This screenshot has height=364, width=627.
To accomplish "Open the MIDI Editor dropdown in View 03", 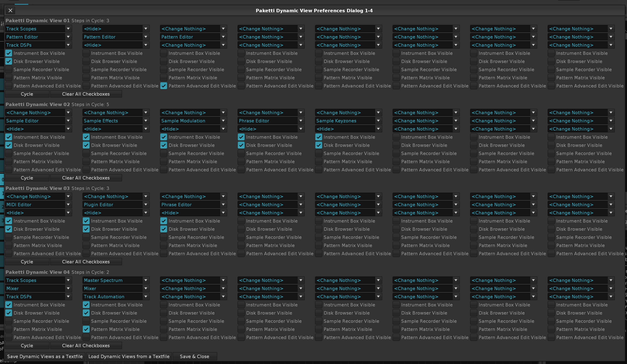I will point(39,204).
